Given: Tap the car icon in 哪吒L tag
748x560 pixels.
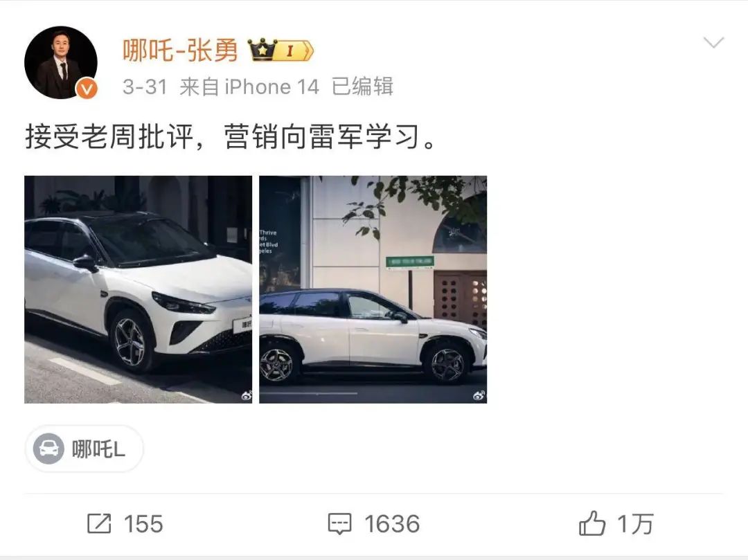Looking at the screenshot, I should click(48, 449).
